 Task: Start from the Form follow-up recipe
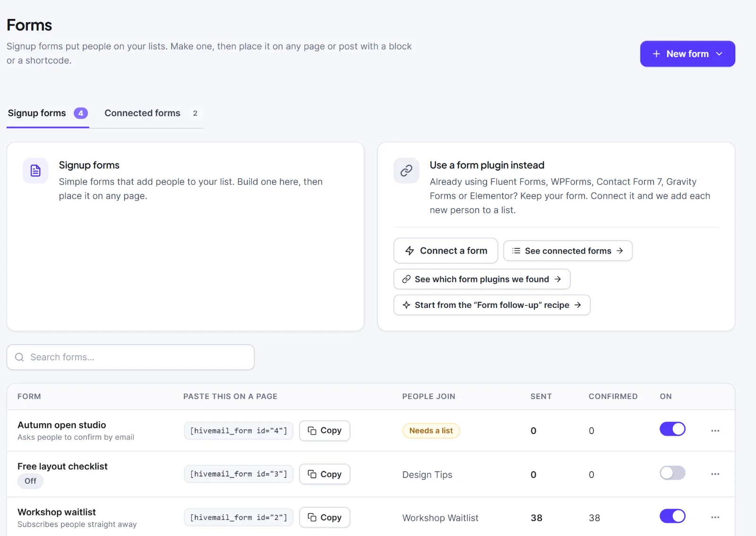pos(492,305)
